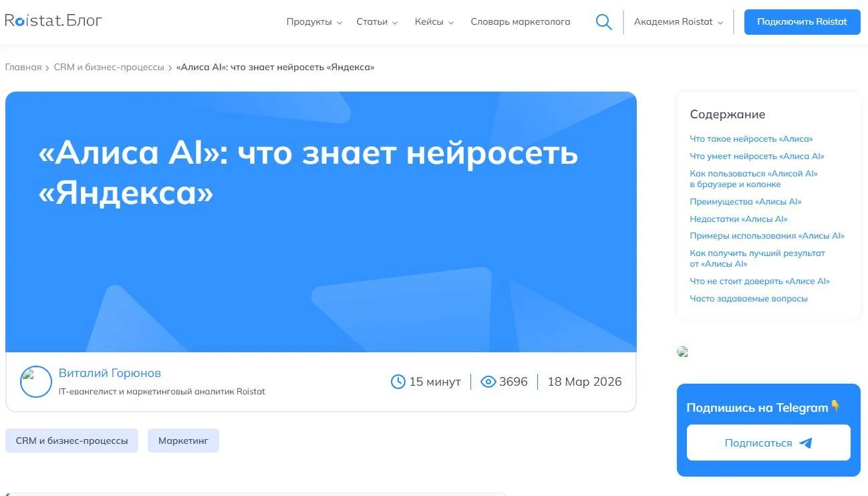The image size is (868, 496).
Task: Click the broken image under Содержание panel
Action: (x=682, y=352)
